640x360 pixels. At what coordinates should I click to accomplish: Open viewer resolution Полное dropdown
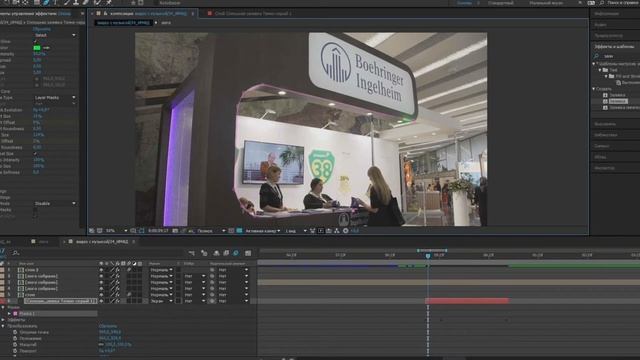pyautogui.click(x=211, y=231)
